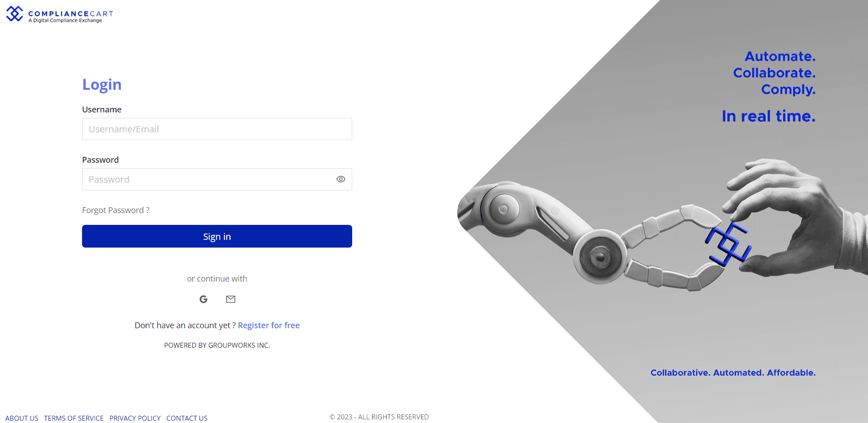
Task: Click 'Collaborative. Automated. Affordable.' slogan
Action: [x=733, y=373]
